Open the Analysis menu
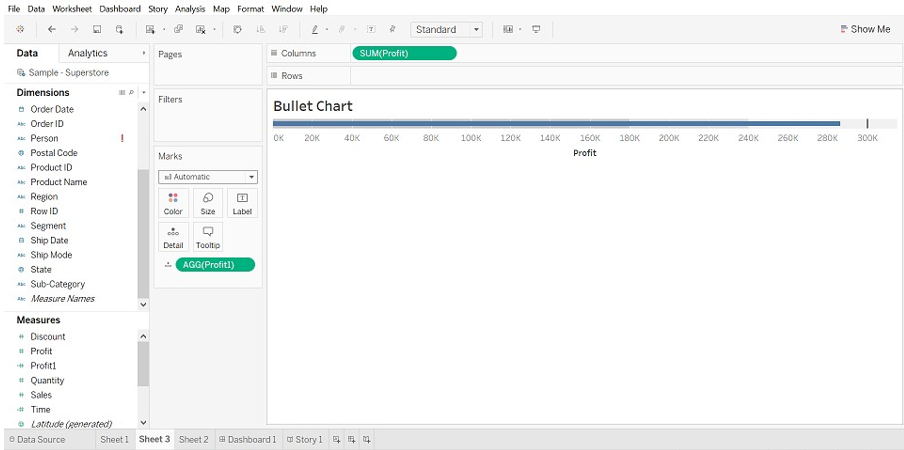The height and width of the screenshot is (450, 904). pos(190,9)
